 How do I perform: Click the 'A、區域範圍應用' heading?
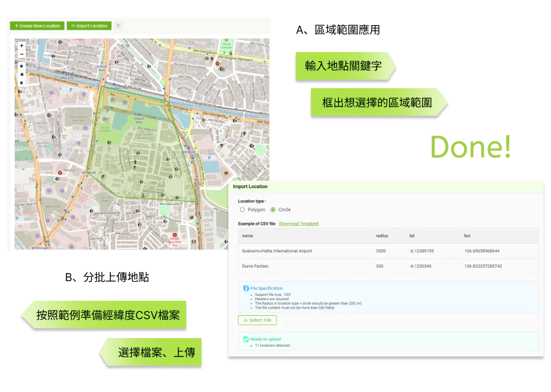tap(338, 30)
